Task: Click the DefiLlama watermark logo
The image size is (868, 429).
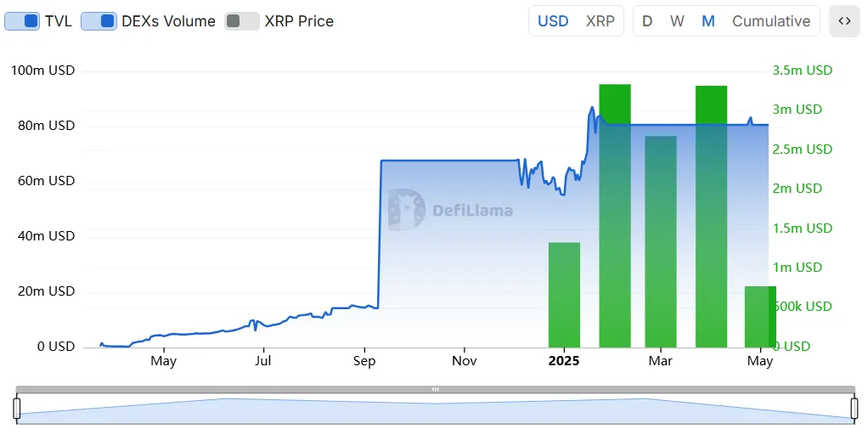Action: pyautogui.click(x=451, y=210)
